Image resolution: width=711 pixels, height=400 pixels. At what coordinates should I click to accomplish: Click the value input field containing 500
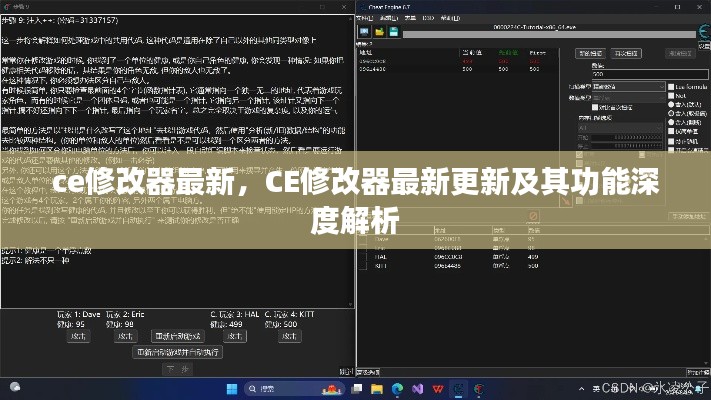click(650, 74)
